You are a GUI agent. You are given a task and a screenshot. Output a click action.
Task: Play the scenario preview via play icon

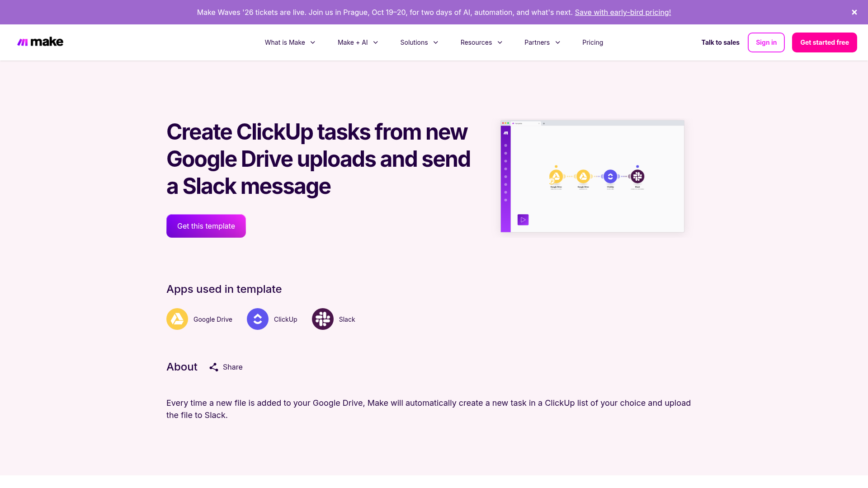pyautogui.click(x=523, y=220)
